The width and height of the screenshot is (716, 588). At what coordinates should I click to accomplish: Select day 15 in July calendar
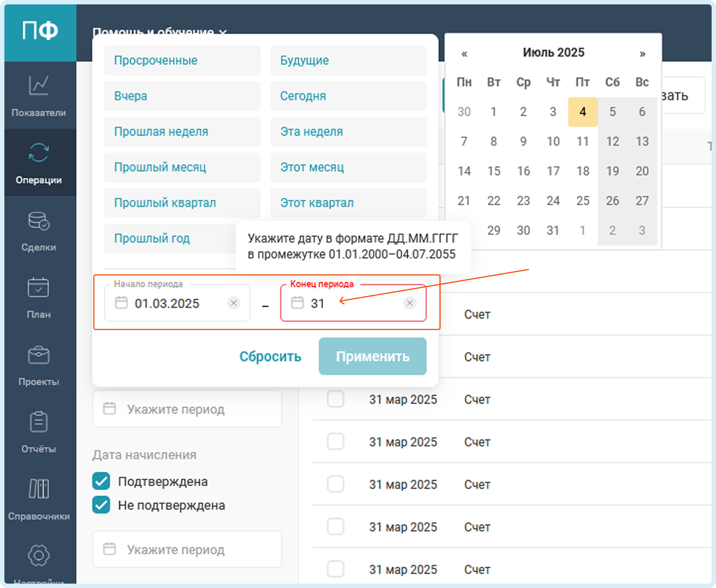[x=494, y=171]
